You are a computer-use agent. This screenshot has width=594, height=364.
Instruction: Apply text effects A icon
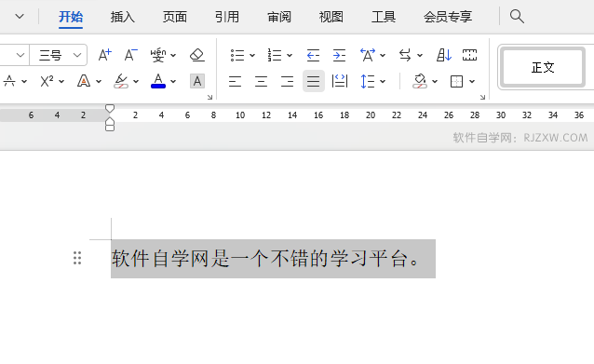[x=84, y=81]
